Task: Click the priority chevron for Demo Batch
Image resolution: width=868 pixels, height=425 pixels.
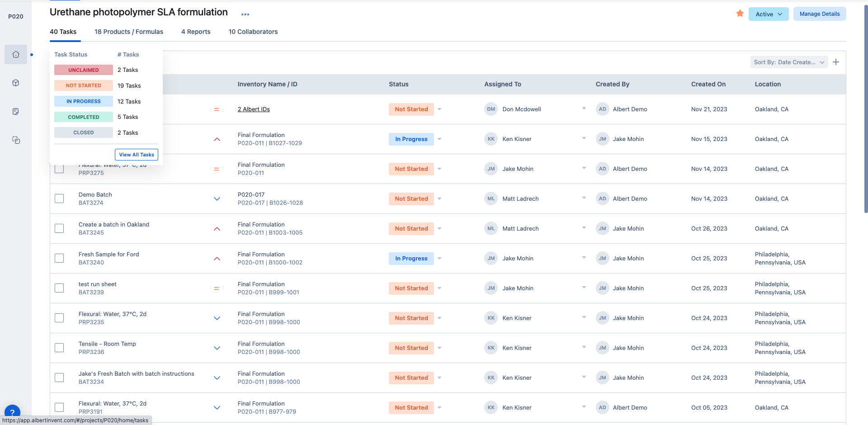Action: (217, 199)
